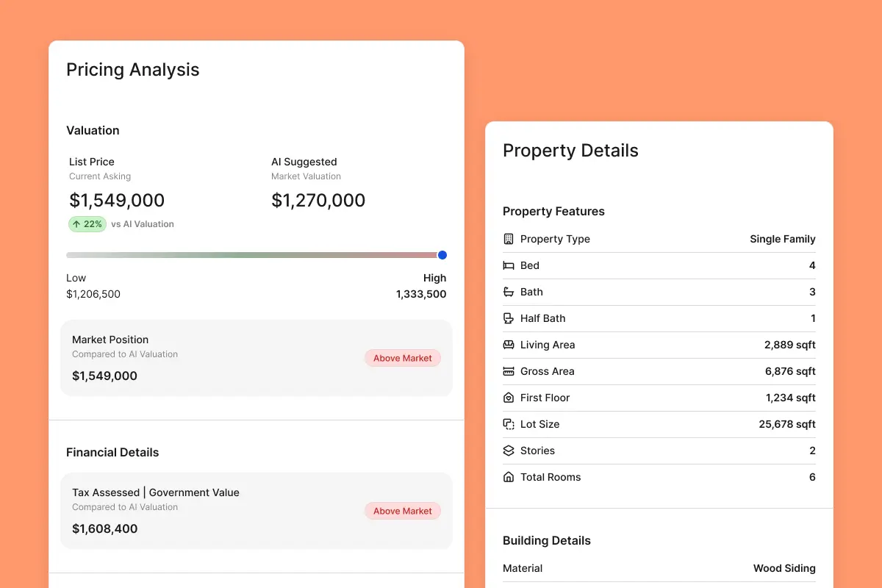Click the Gross Area icon
Image resolution: width=882 pixels, height=588 pixels.
tap(508, 371)
